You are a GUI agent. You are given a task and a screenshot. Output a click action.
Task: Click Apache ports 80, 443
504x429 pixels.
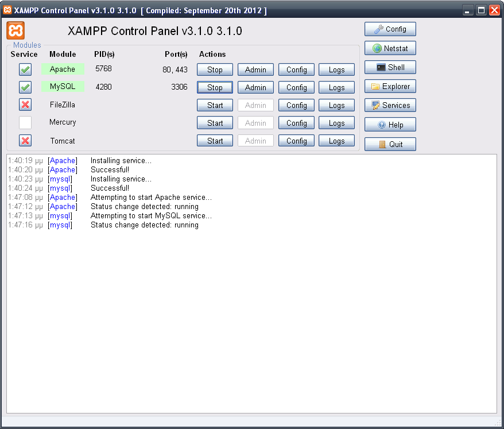175,69
